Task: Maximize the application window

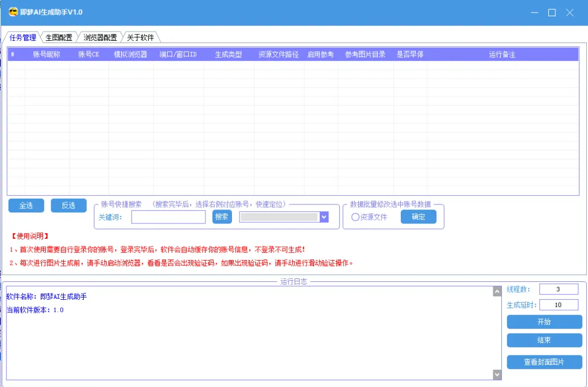Action: pos(552,13)
